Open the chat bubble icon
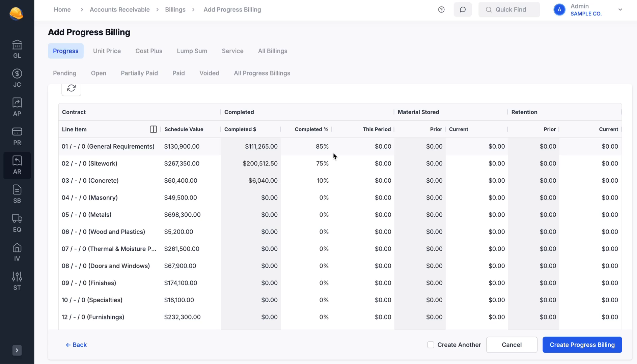The height and width of the screenshot is (364, 637). point(463,9)
